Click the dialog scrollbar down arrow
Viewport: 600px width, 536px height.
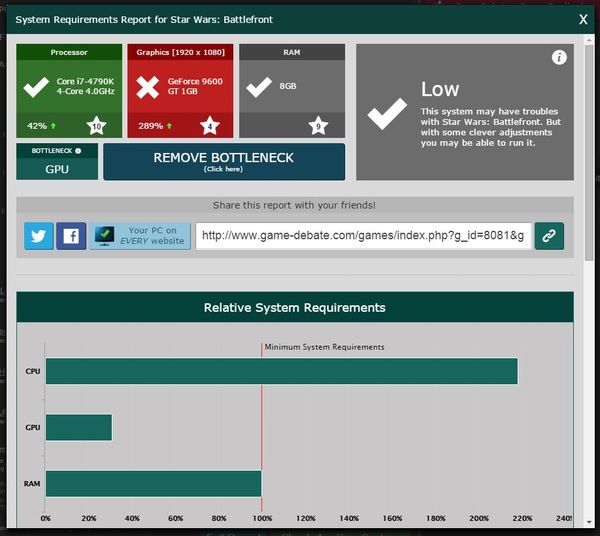(589, 522)
